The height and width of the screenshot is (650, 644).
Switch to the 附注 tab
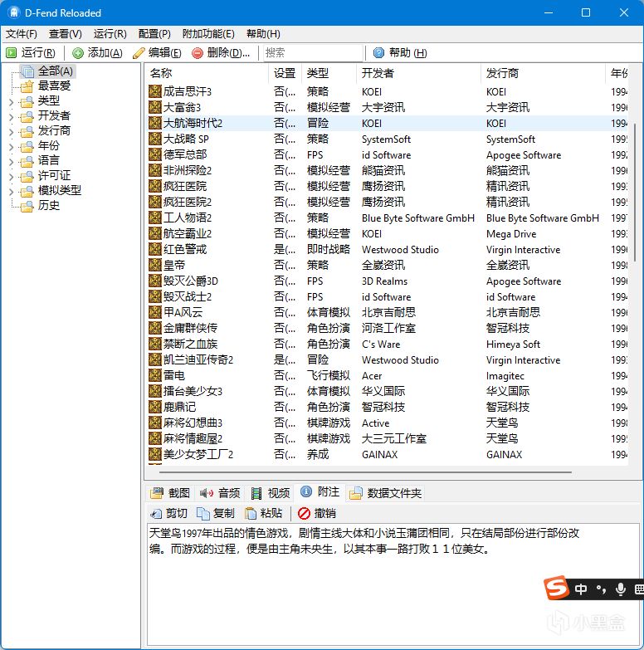pyautogui.click(x=320, y=492)
